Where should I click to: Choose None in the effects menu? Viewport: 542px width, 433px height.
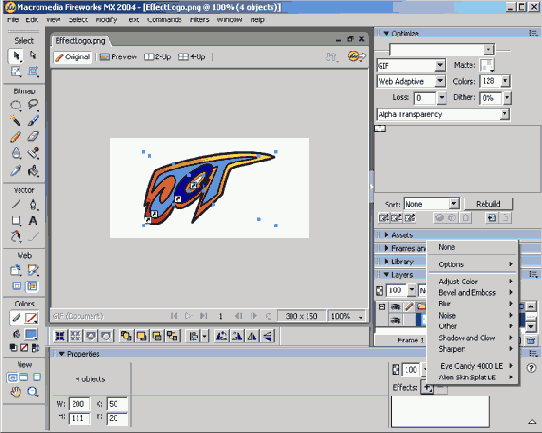pyautogui.click(x=473, y=247)
